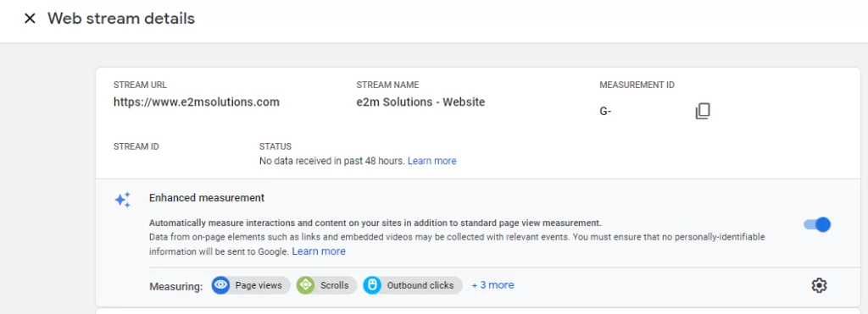Click the 'G-' measurement ID value
This screenshot has width=868, height=314.
tap(605, 112)
